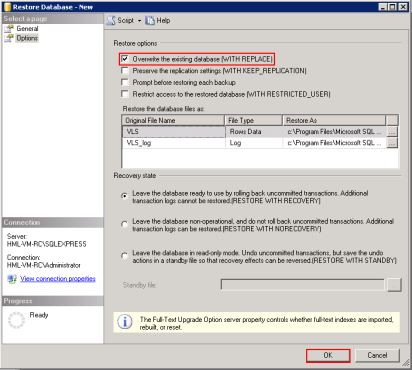The image size is (412, 370).
Task: Uncheck Overwrite the existing database checkbox
Action: tap(125, 59)
